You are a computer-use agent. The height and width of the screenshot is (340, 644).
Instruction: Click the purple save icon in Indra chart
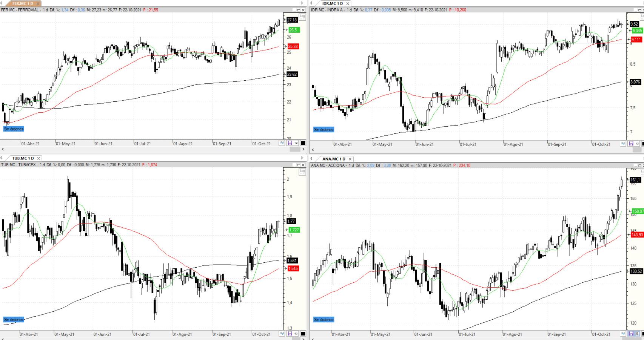coord(631,144)
